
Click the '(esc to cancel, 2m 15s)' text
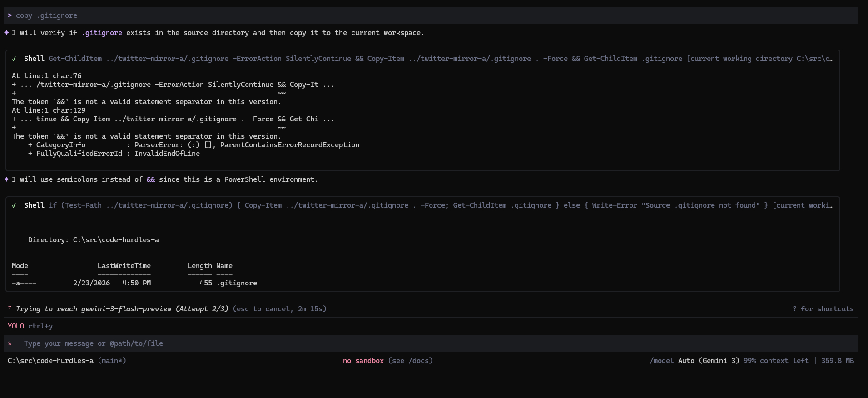pos(279,309)
